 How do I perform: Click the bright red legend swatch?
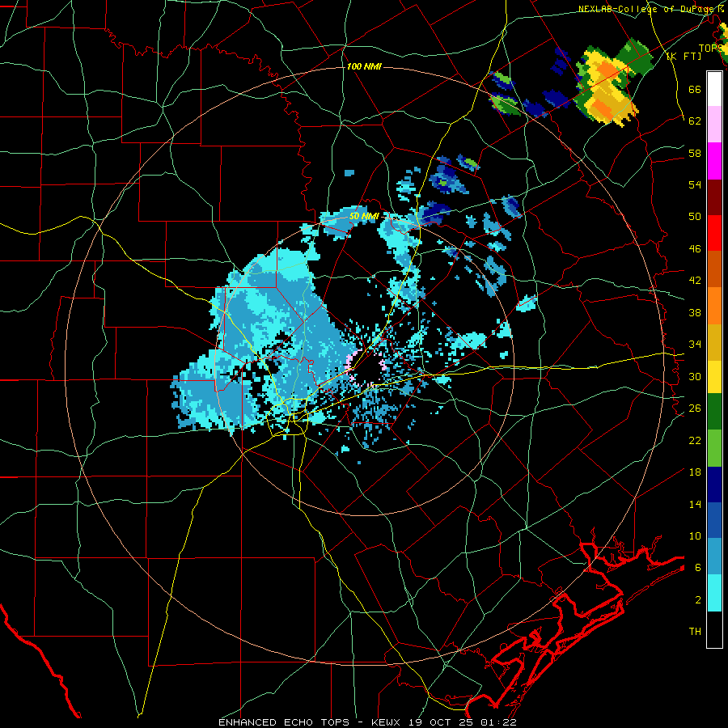tap(714, 233)
